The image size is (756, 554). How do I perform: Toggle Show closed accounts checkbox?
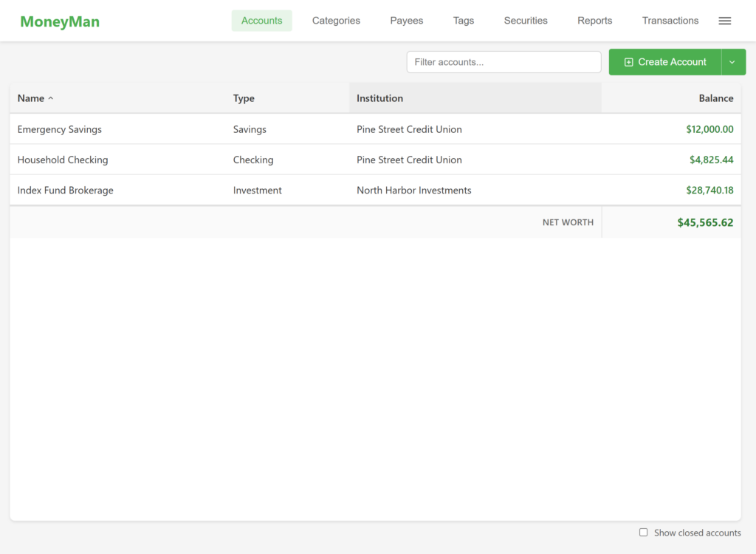(643, 533)
